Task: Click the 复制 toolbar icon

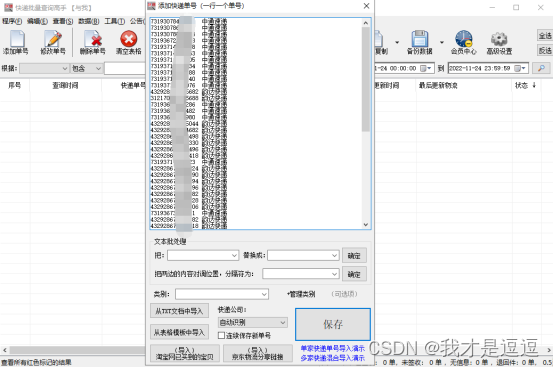Action: coord(381,42)
